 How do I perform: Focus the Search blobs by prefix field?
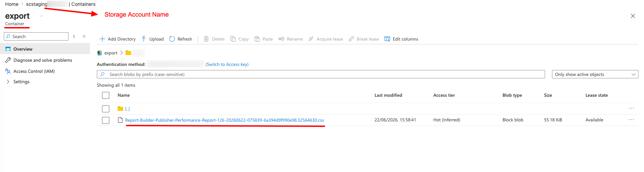coord(321,74)
